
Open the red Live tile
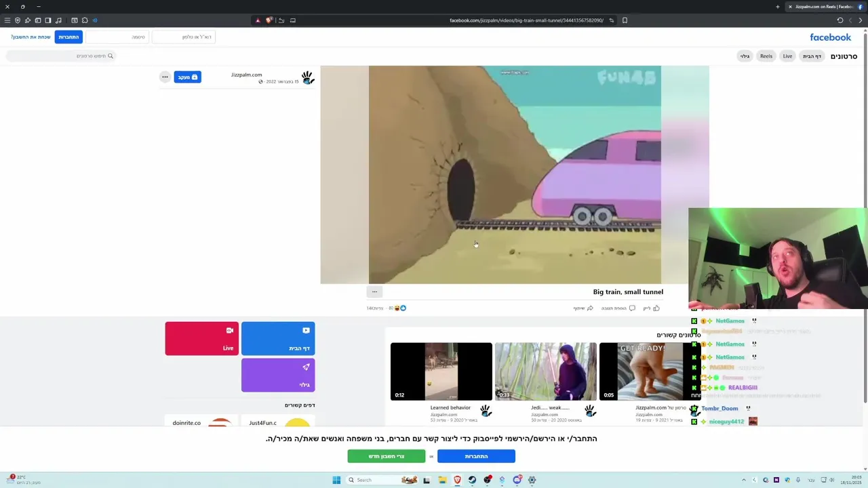[201, 338]
